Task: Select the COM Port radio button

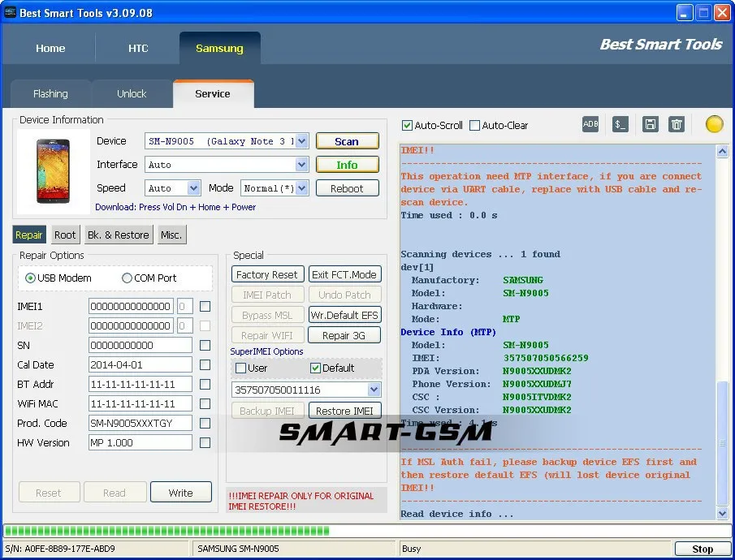Action: (x=127, y=278)
